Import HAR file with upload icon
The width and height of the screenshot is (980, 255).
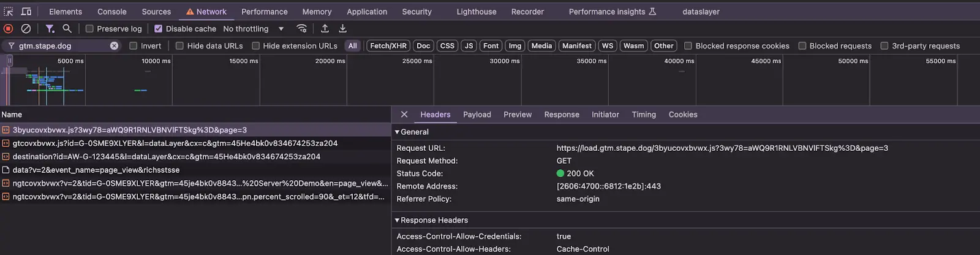(x=325, y=29)
